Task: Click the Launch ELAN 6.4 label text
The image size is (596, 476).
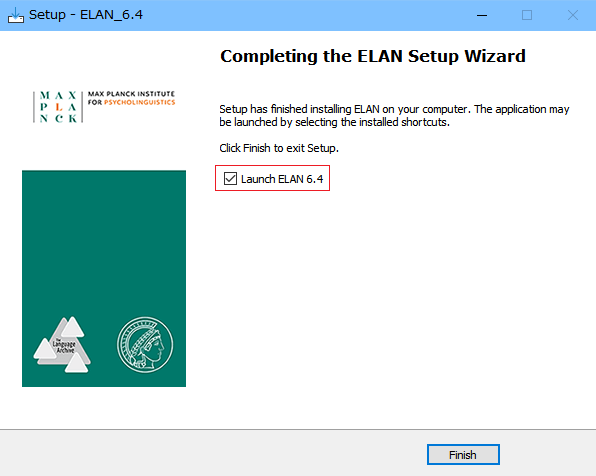Action: [282, 179]
